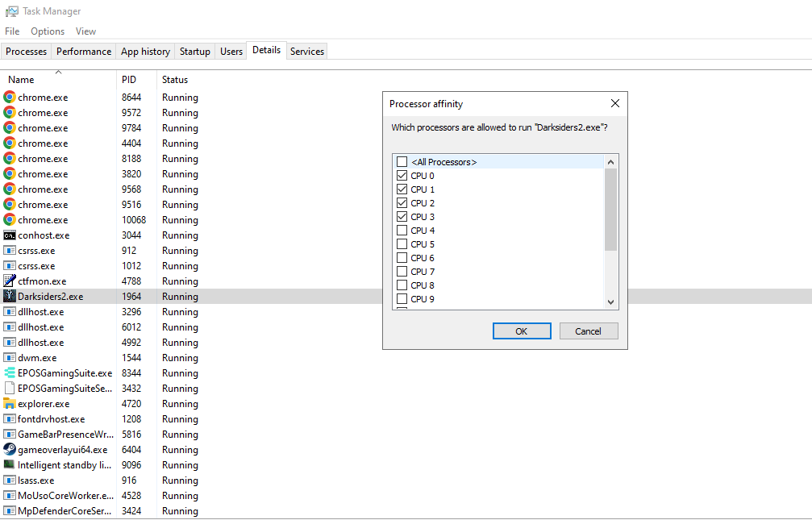
Task: Switch to the Startup tab
Action: coord(194,52)
